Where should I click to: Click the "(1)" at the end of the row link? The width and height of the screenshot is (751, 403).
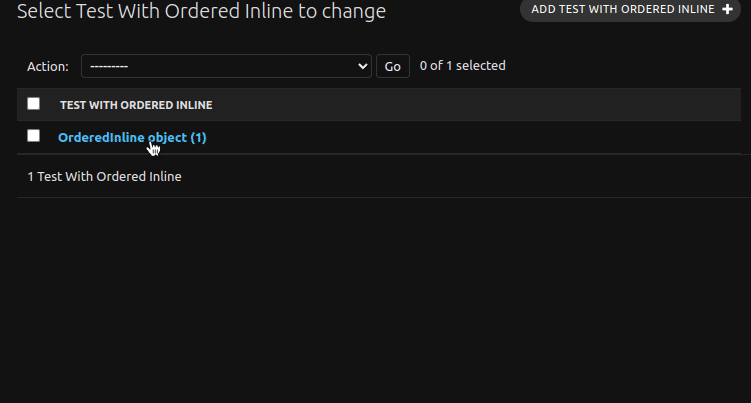[198, 137]
